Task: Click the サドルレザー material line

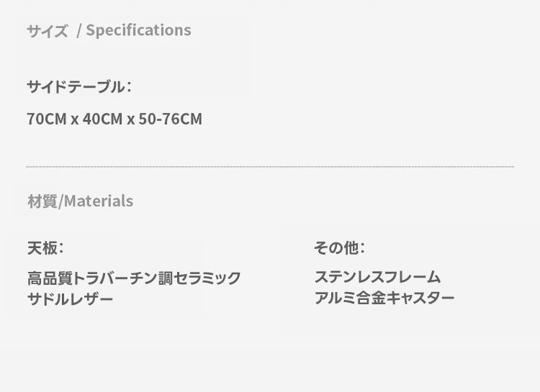Action: 70,298
